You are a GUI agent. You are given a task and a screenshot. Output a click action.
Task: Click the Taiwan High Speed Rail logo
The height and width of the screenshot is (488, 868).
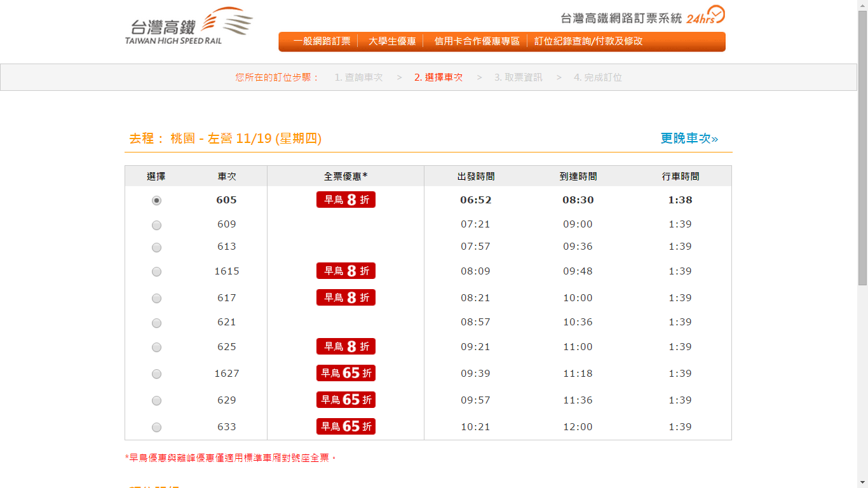(189, 27)
